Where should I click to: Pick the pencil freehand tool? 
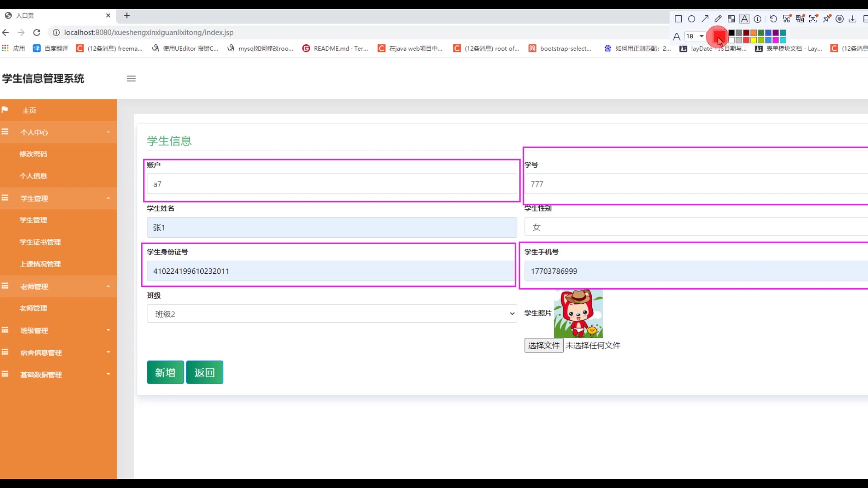coord(718,19)
